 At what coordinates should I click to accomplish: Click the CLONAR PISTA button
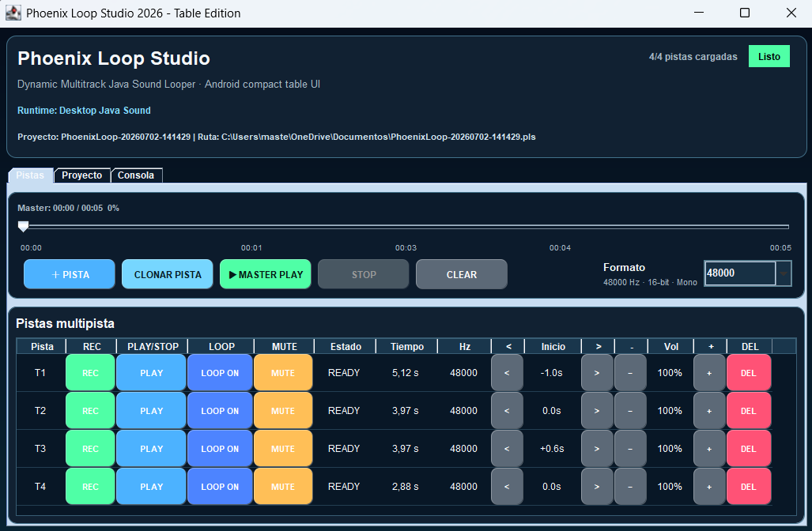point(168,274)
